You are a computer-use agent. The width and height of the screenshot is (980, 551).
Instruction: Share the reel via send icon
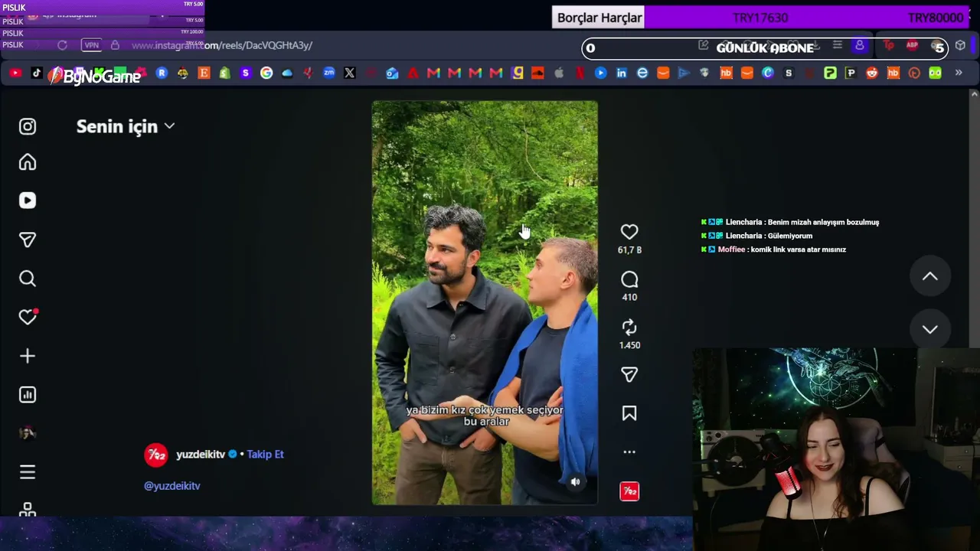click(x=629, y=374)
